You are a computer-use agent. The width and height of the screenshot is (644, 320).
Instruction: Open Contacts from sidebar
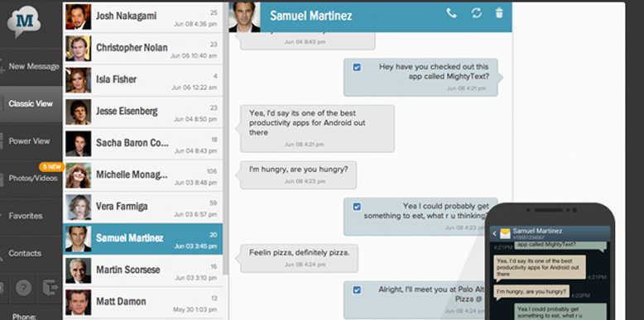click(x=31, y=253)
